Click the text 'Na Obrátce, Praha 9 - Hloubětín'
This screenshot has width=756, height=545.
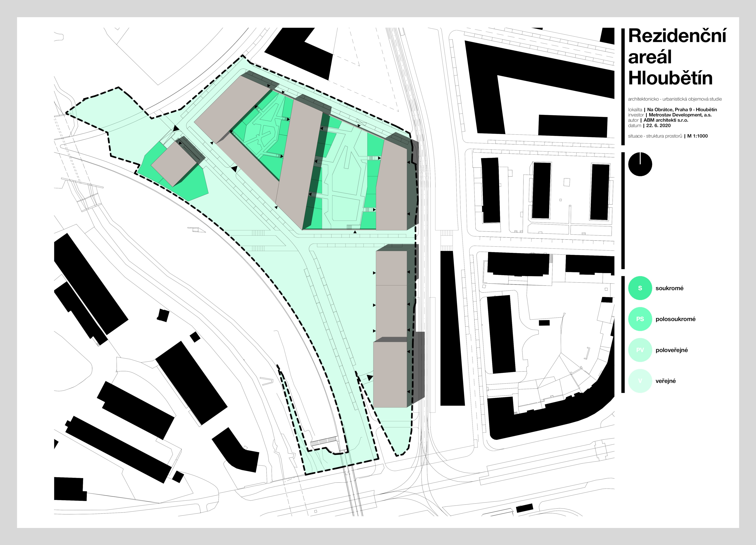(x=682, y=110)
